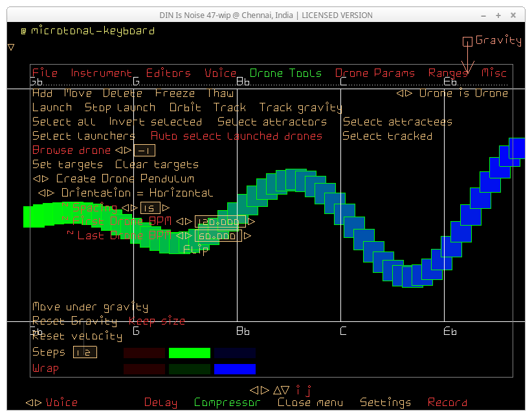Screen dimensions: 532x417
Task: Click the Gravity arrow base square handle
Action: point(467,42)
